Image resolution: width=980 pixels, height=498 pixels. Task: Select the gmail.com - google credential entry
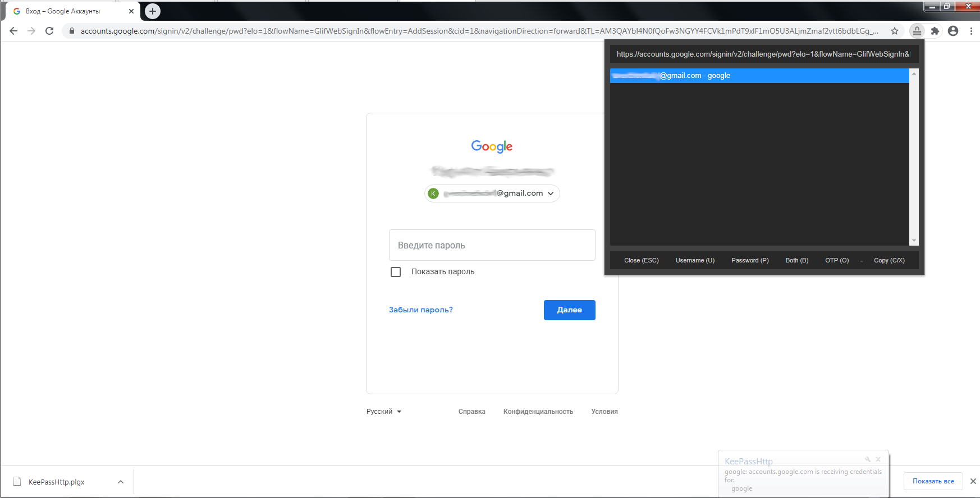(x=759, y=76)
